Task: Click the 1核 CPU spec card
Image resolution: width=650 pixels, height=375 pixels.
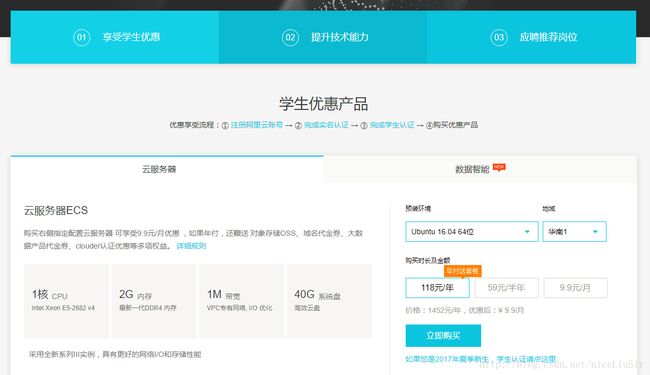Action: pos(66,301)
